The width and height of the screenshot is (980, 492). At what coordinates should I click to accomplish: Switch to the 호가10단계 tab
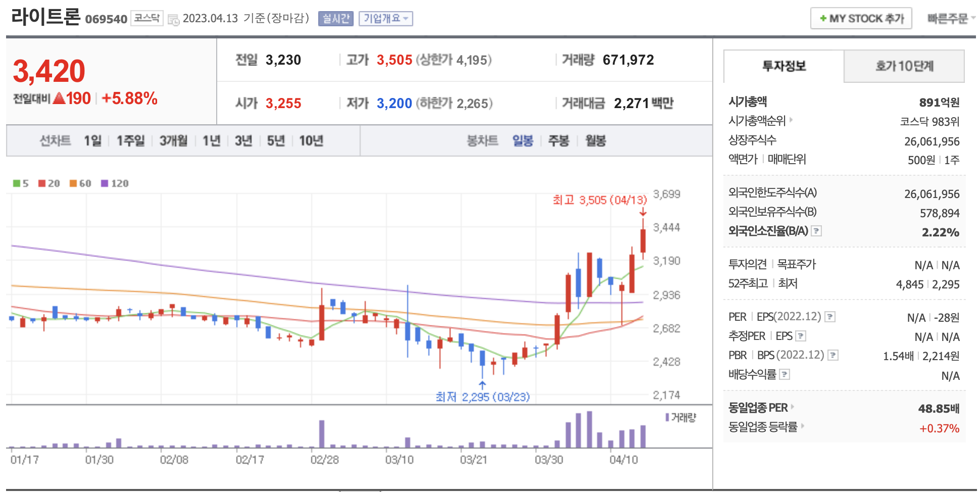coord(904,66)
